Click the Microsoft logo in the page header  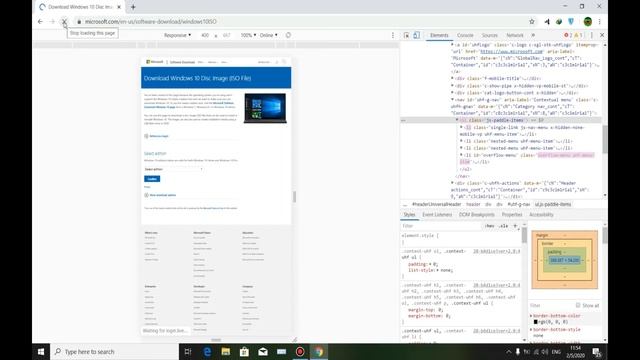pos(155,62)
